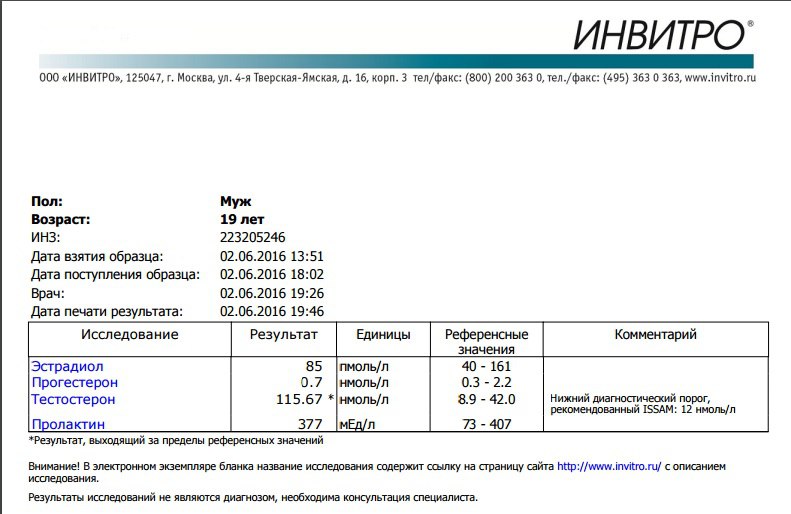
Task: Open the Пролактин test link
Action: [68, 424]
